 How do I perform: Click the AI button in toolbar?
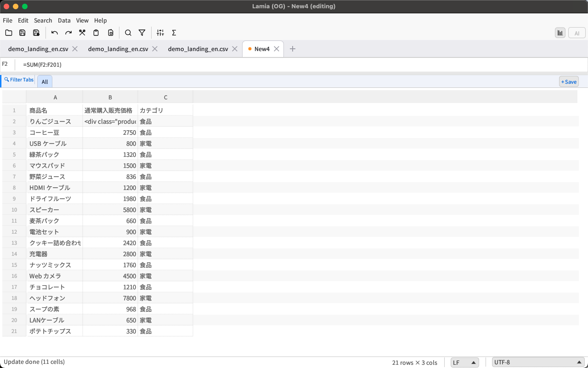(577, 33)
